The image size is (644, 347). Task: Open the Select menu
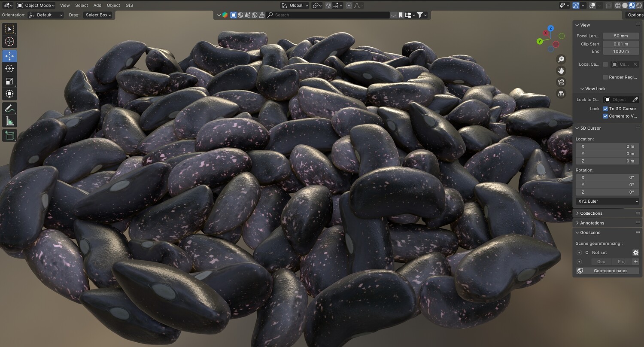point(82,6)
